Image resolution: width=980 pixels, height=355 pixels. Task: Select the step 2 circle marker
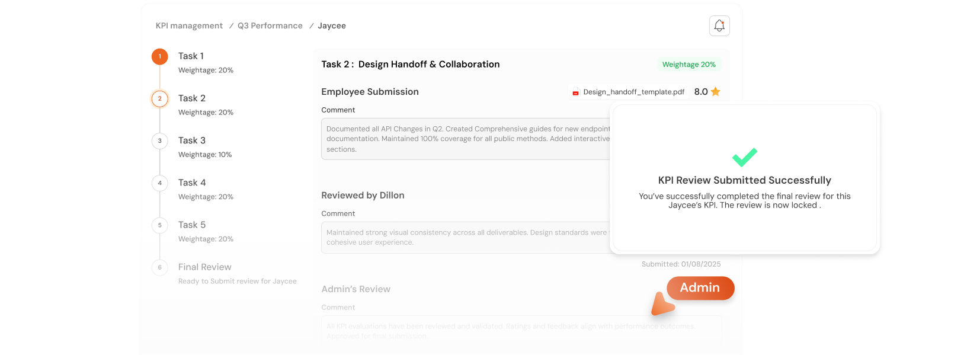[x=159, y=98]
